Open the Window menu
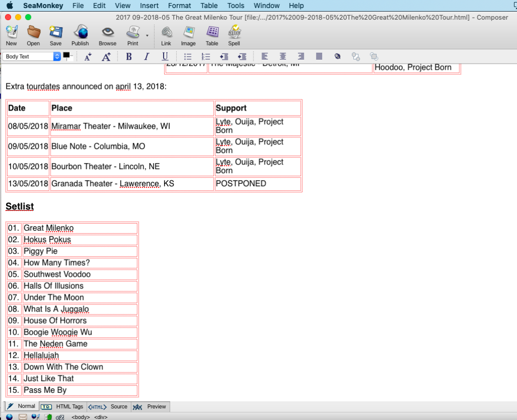Image resolution: width=517 pixels, height=420 pixels. [267, 6]
